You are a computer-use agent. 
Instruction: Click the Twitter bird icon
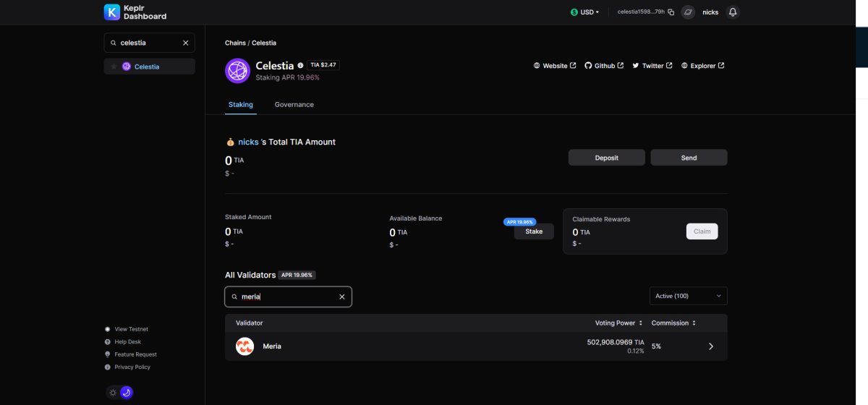(636, 66)
